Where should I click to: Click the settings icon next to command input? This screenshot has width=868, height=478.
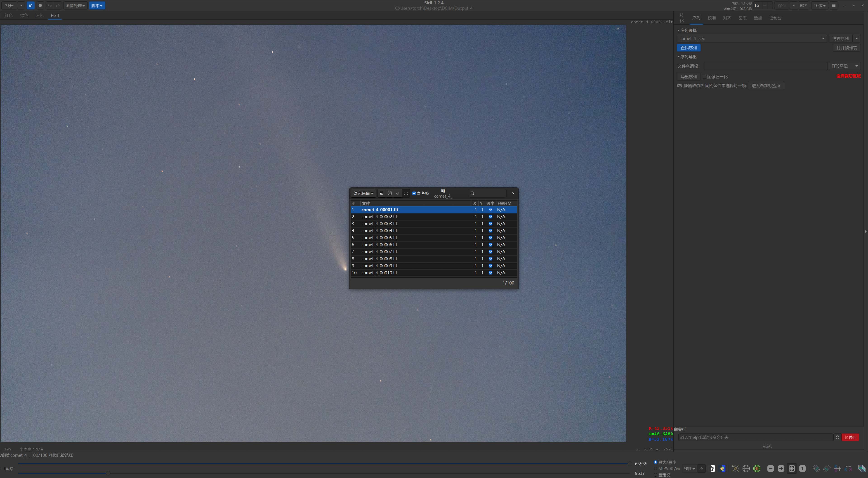click(837, 437)
